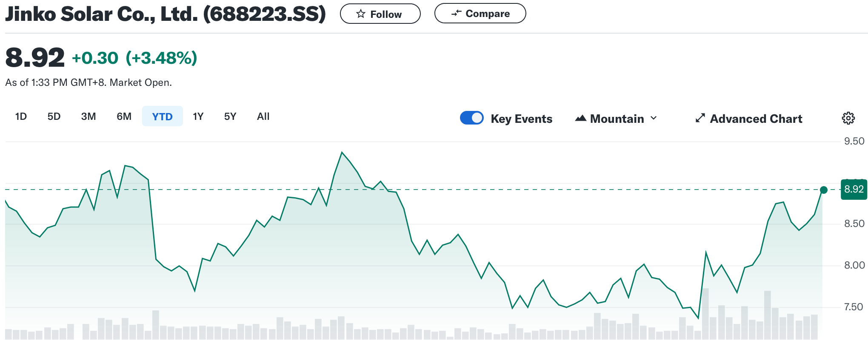Switch chart to 5Y range
Image resolution: width=868 pixels, height=340 pixels.
click(230, 116)
